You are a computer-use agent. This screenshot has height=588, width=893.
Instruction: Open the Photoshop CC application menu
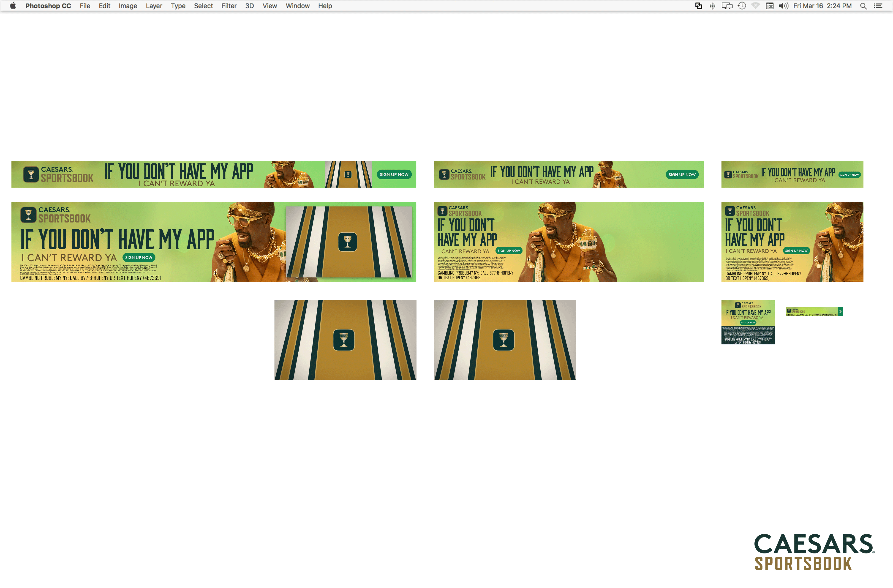(x=48, y=6)
